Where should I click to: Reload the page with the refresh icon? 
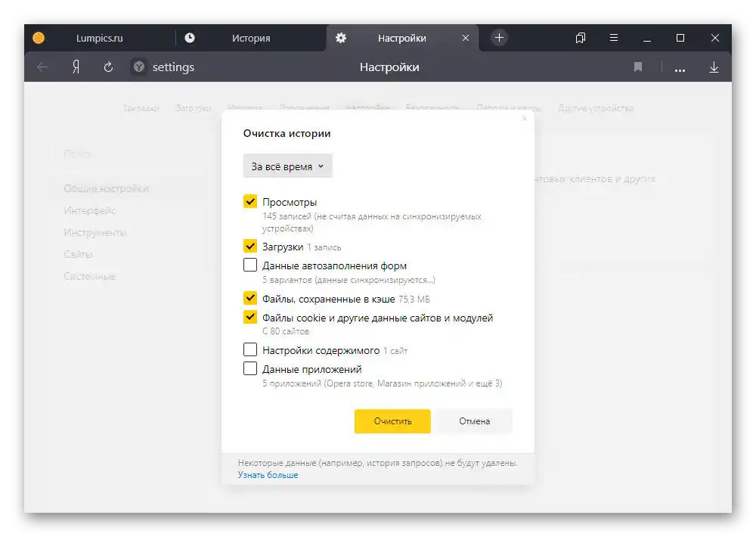(108, 67)
